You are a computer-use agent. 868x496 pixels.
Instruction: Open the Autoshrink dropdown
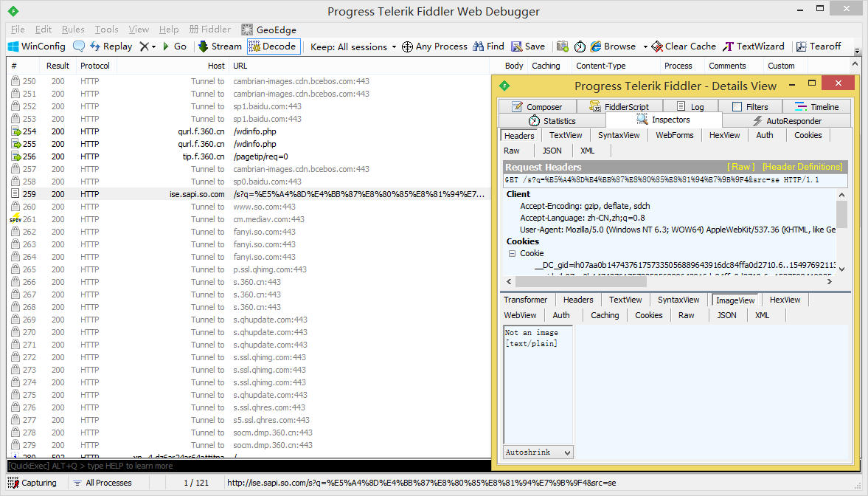point(538,452)
